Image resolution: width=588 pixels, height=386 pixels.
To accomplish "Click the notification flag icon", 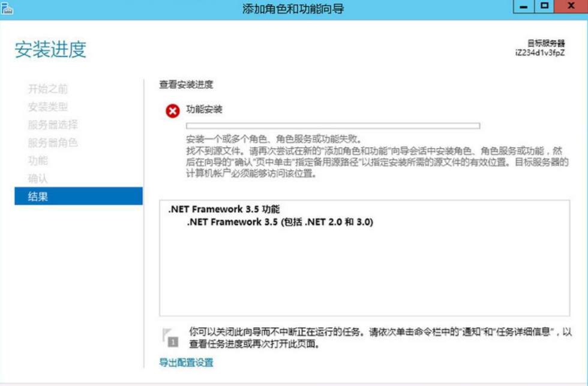I will (170, 337).
